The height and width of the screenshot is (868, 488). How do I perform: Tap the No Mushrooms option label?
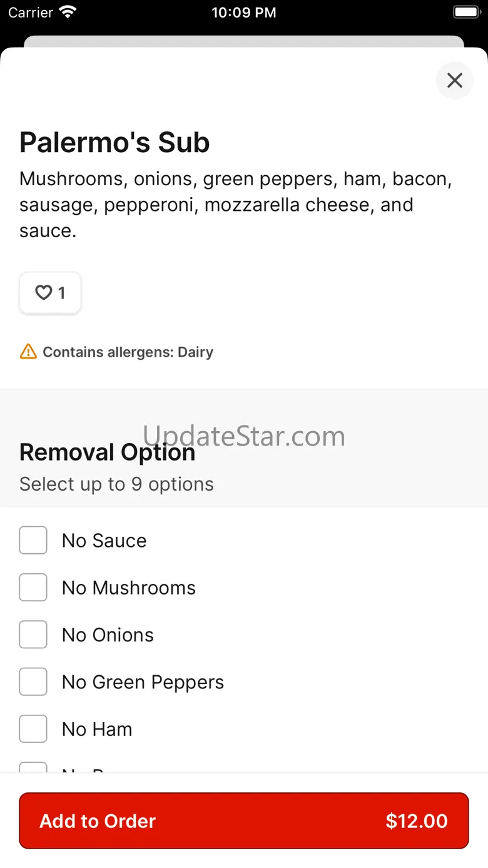(129, 588)
